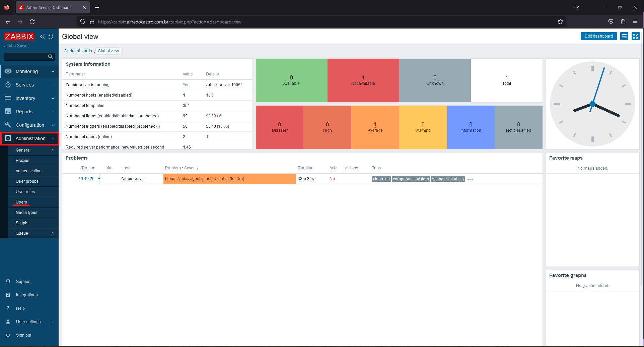
Task: Collapse the sidebar with double-chevron icon
Action: pyautogui.click(x=43, y=37)
